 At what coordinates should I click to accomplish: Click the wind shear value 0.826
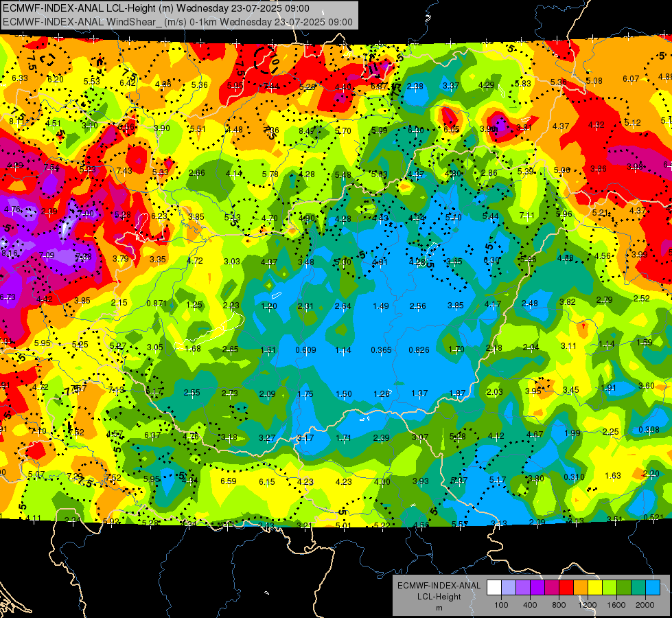(419, 350)
